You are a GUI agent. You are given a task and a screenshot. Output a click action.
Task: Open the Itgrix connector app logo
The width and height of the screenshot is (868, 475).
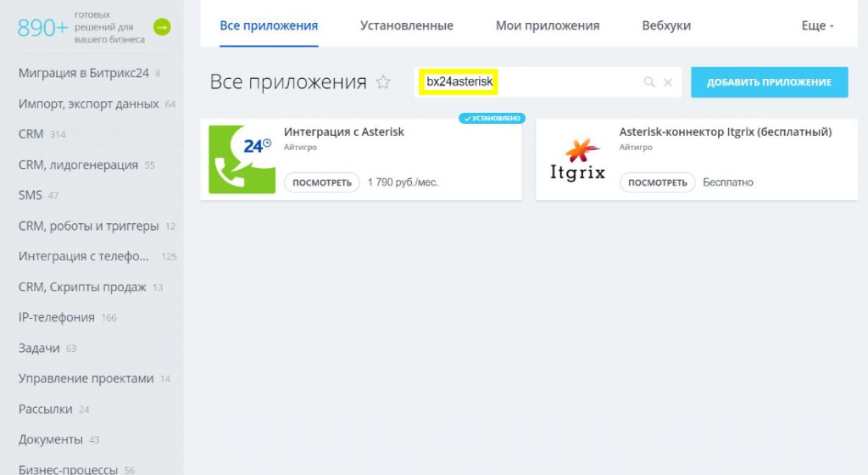tap(577, 159)
